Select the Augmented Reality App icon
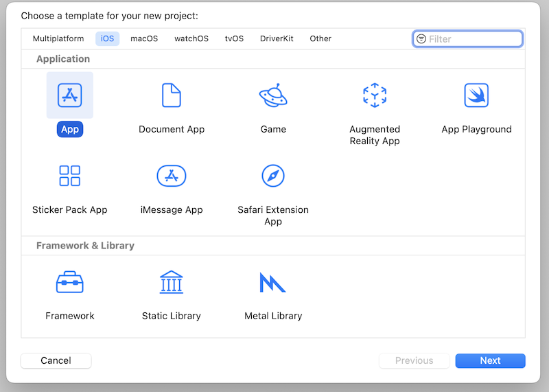Image resolution: width=549 pixels, height=392 pixels. [x=375, y=95]
